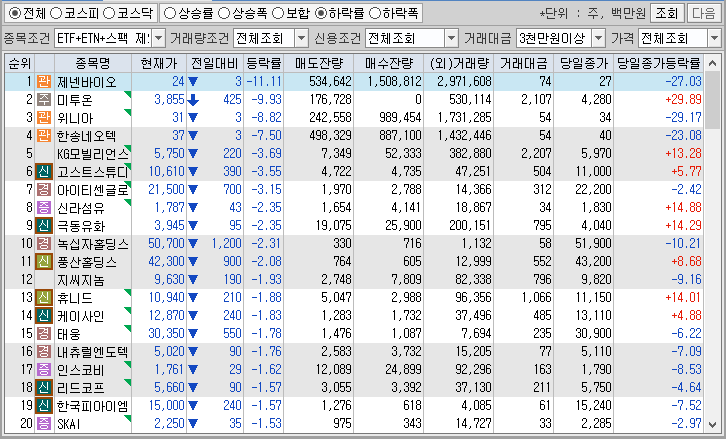
Task: Select the 하락폭 radio button
Action: pyautogui.click(x=375, y=13)
